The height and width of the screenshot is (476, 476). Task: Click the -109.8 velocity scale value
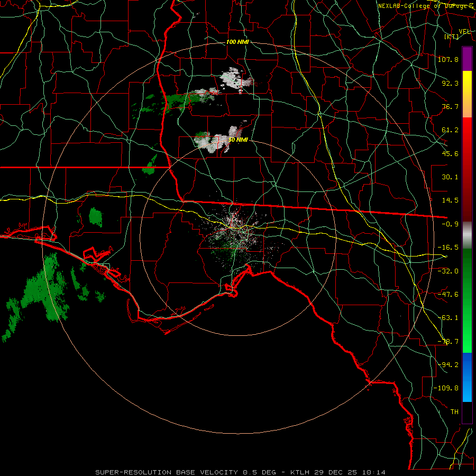click(446, 388)
